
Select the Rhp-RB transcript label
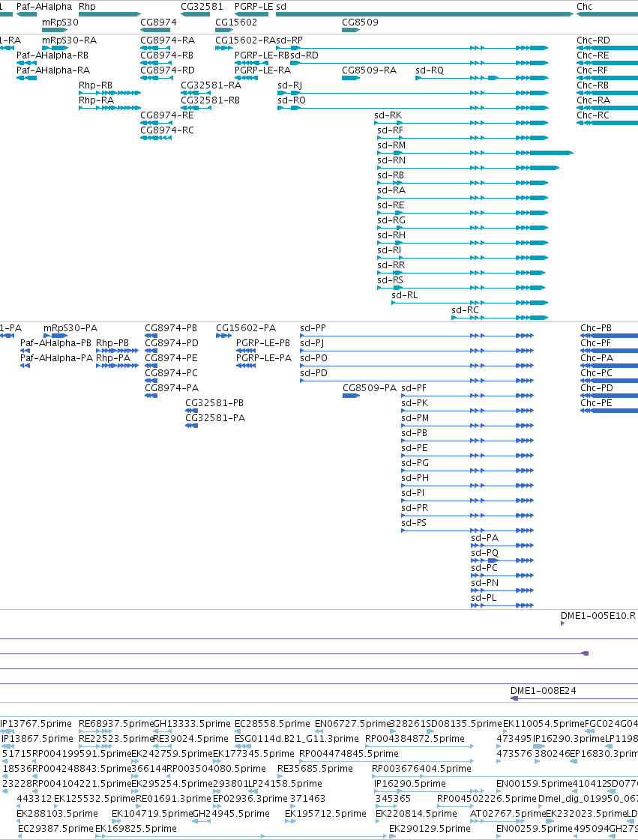95,85
